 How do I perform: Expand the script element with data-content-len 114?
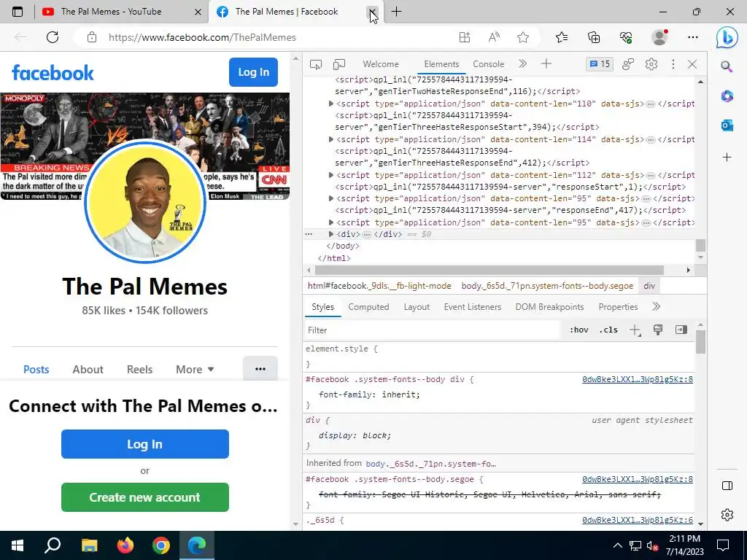tap(331, 139)
